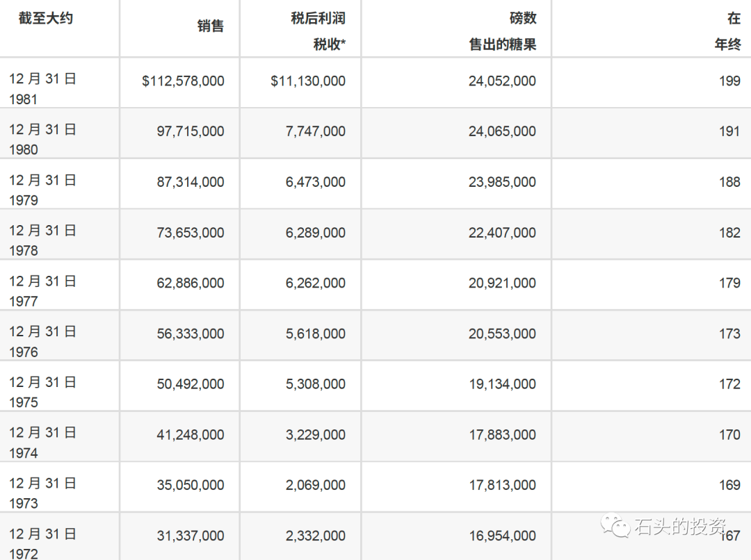Select the 24,065,000 pounds cell
The width and height of the screenshot is (751, 560).
(502, 131)
